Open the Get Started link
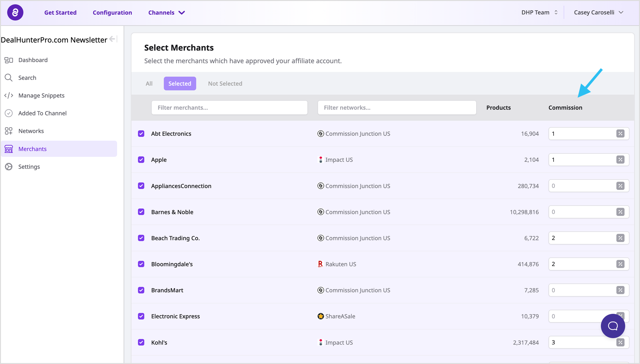The image size is (640, 364). pyautogui.click(x=60, y=12)
